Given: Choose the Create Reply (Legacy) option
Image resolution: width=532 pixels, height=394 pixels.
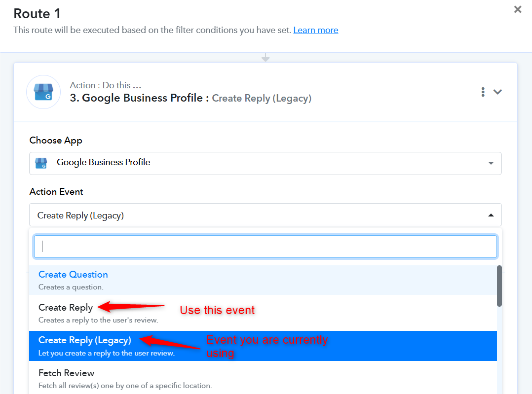Looking at the screenshot, I should [263, 346].
